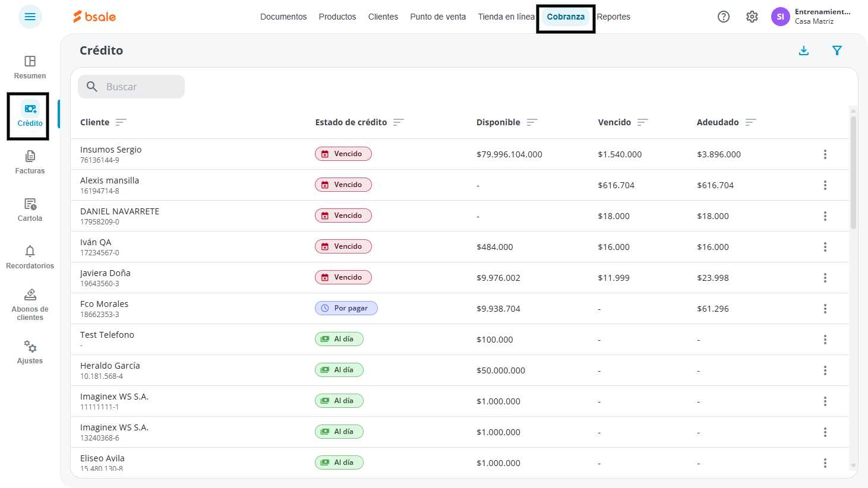The width and height of the screenshot is (868, 488).
Task: Sort by Cliente column
Action: coord(121,122)
